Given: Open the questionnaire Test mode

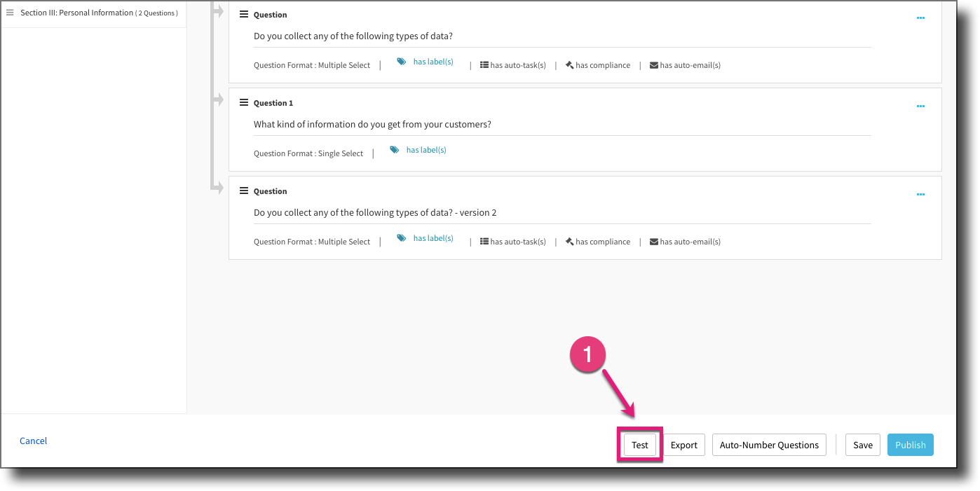Looking at the screenshot, I should click(639, 445).
